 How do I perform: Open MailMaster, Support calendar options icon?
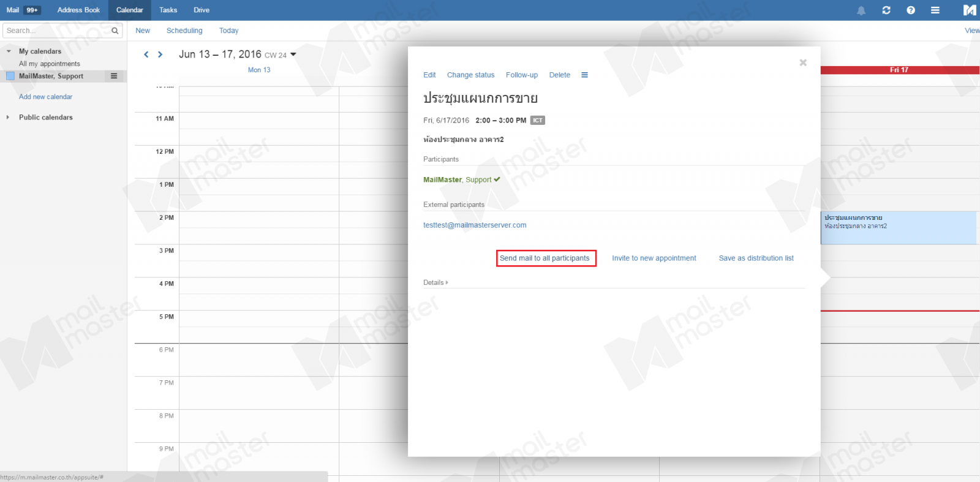point(114,76)
